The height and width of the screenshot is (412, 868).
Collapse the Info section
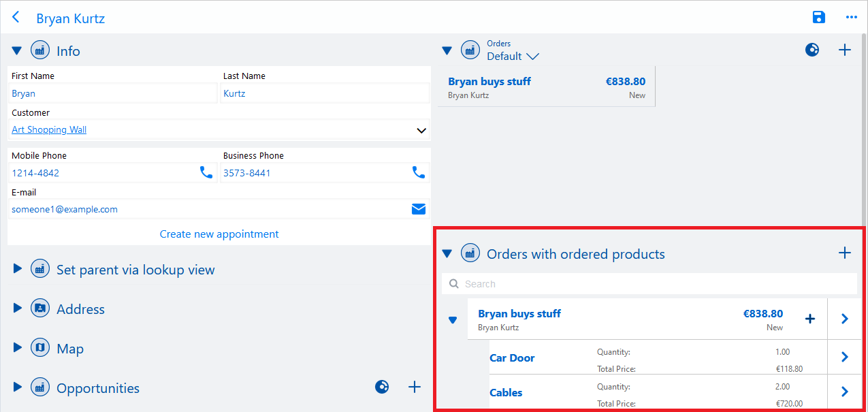pyautogui.click(x=17, y=51)
